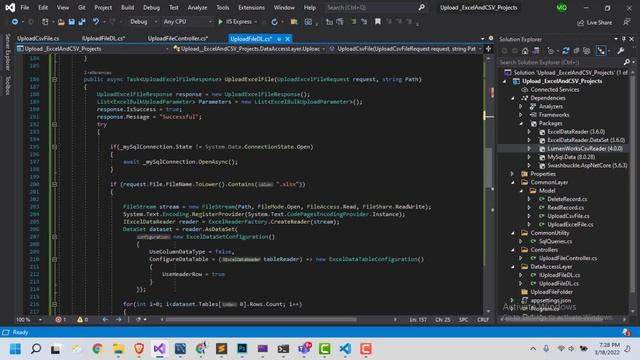This screenshot has height=360, width=640.
Task: Click the navigate backward icon in toolbar
Action: [x=15, y=22]
